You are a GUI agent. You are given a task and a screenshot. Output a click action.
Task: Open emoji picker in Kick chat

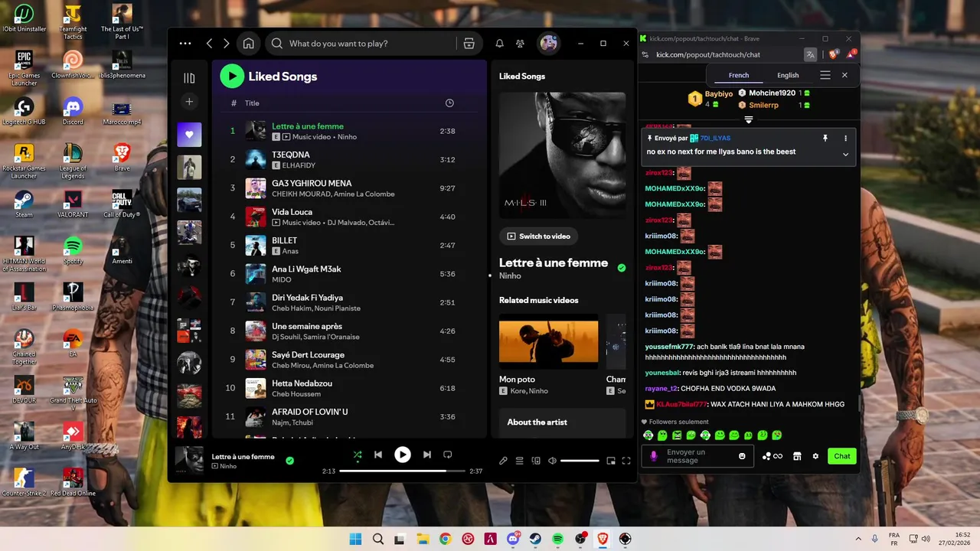(x=742, y=456)
